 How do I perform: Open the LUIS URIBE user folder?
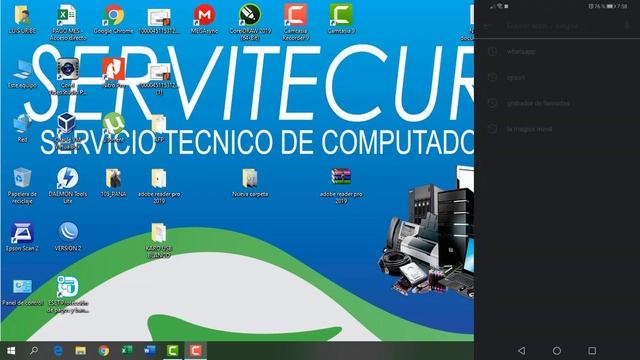coord(22,19)
